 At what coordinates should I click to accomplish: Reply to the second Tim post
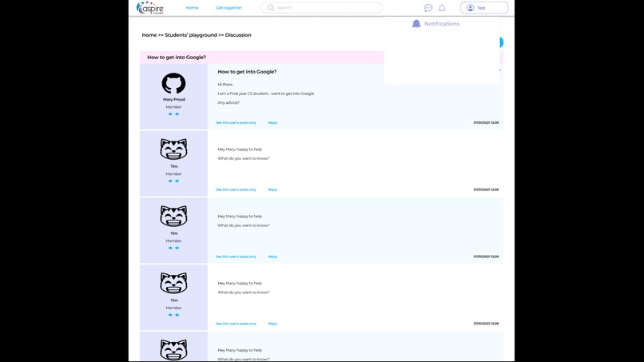coord(272,257)
